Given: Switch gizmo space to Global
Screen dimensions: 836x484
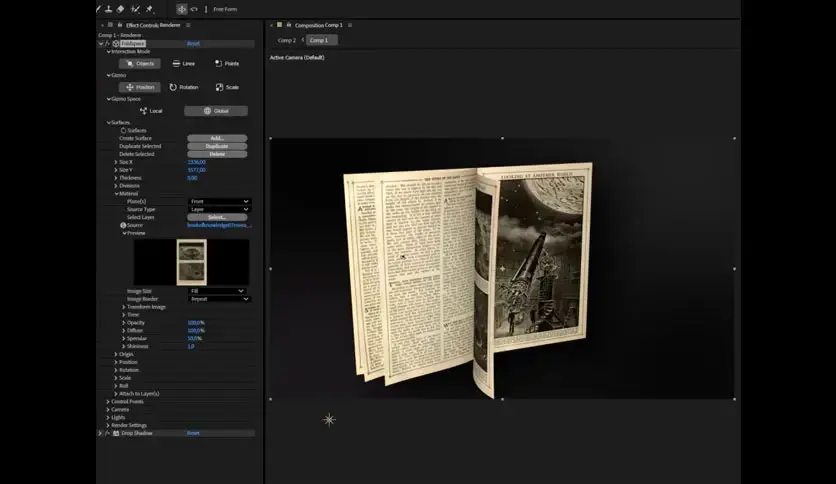Looking at the screenshot, I should [x=216, y=111].
